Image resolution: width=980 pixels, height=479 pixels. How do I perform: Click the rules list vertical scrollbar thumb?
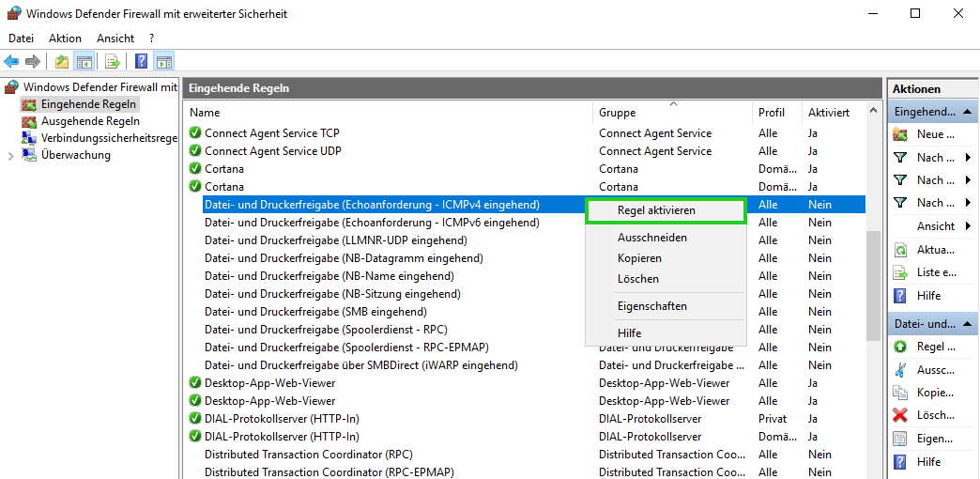click(873, 286)
